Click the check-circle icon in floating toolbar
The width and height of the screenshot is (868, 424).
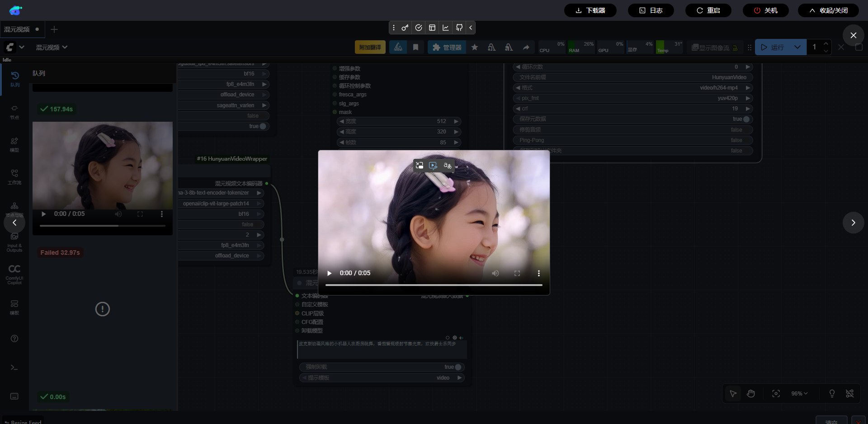tap(419, 28)
